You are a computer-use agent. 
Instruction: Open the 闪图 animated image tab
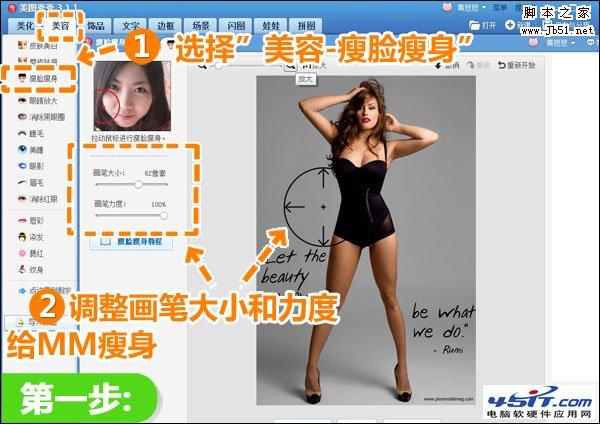click(x=236, y=26)
